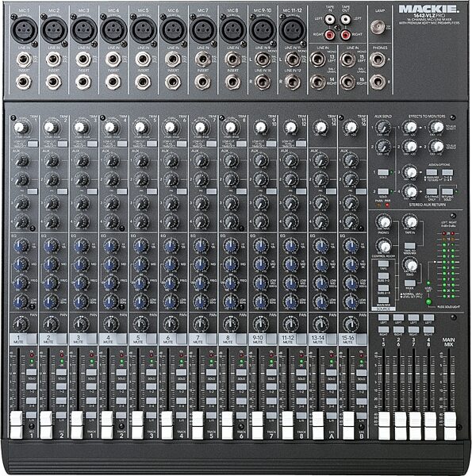Click the AUX 3 knob on channel 9-10
The image size is (472, 476).
tap(261, 202)
